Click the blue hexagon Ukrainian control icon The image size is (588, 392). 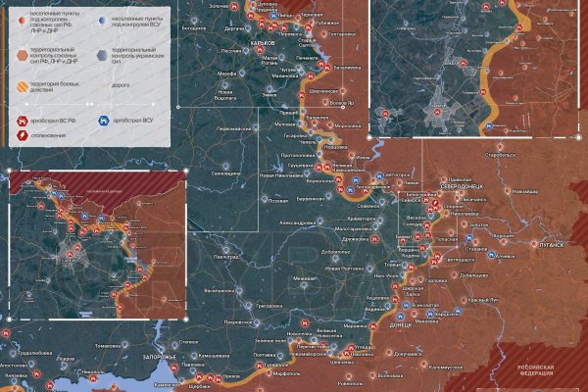click(102, 56)
